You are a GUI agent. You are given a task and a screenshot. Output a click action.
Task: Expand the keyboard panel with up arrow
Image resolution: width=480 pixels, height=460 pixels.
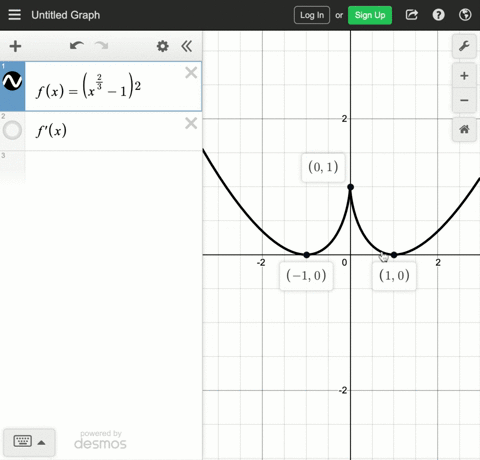[41, 443]
